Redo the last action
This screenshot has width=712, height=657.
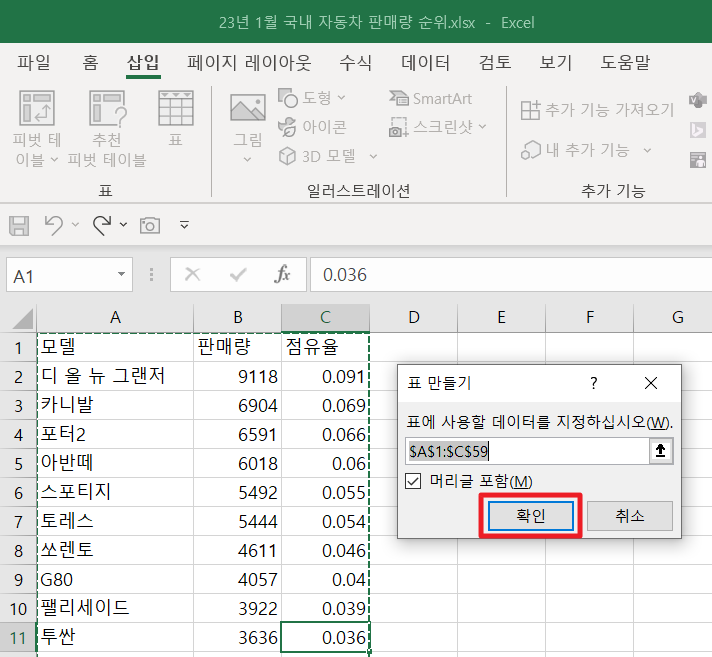tap(102, 225)
